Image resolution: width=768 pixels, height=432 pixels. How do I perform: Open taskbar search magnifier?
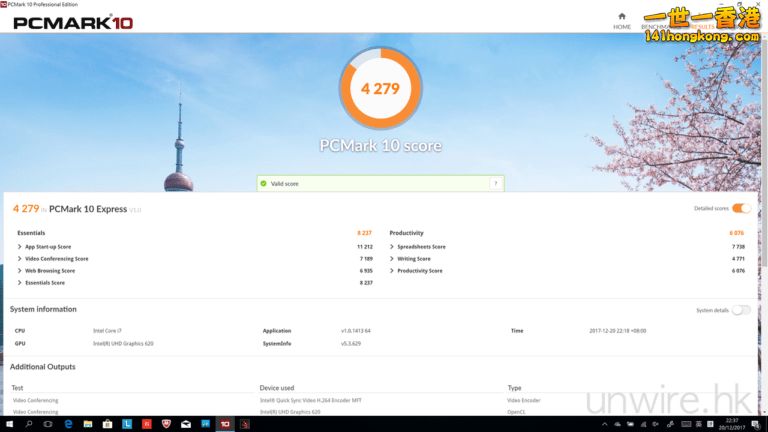click(x=28, y=424)
